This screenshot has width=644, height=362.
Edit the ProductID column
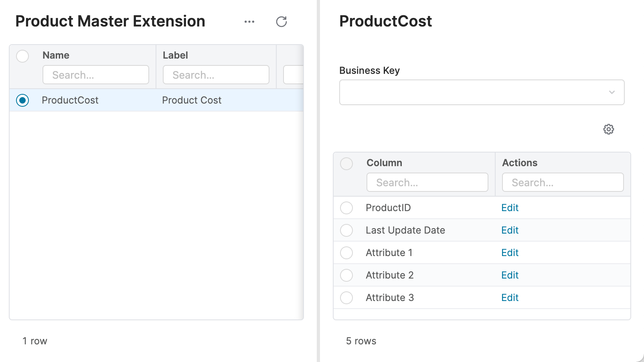[x=509, y=207]
